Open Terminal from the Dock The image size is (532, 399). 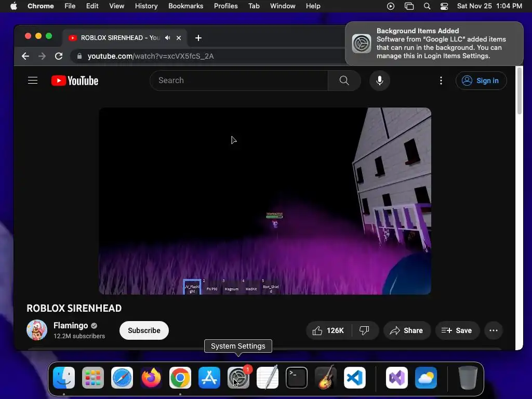point(297,378)
